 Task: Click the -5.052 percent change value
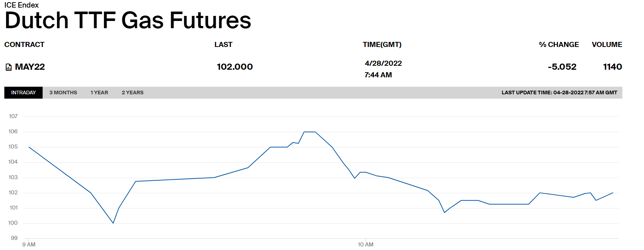pos(562,67)
